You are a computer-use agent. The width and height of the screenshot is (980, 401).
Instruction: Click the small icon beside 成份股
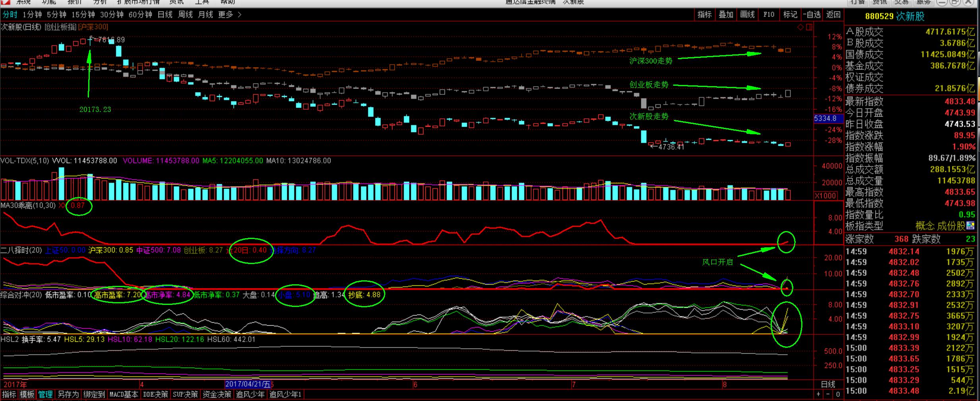point(970,226)
